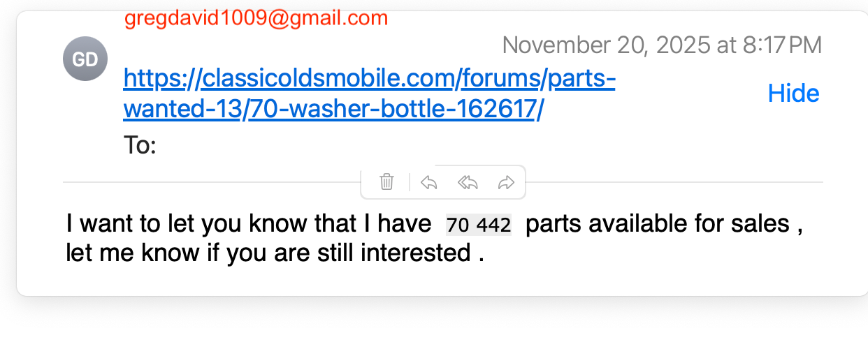Select the gregdavid1009@gmail.com sender address
The image size is (868, 342).
tap(256, 18)
